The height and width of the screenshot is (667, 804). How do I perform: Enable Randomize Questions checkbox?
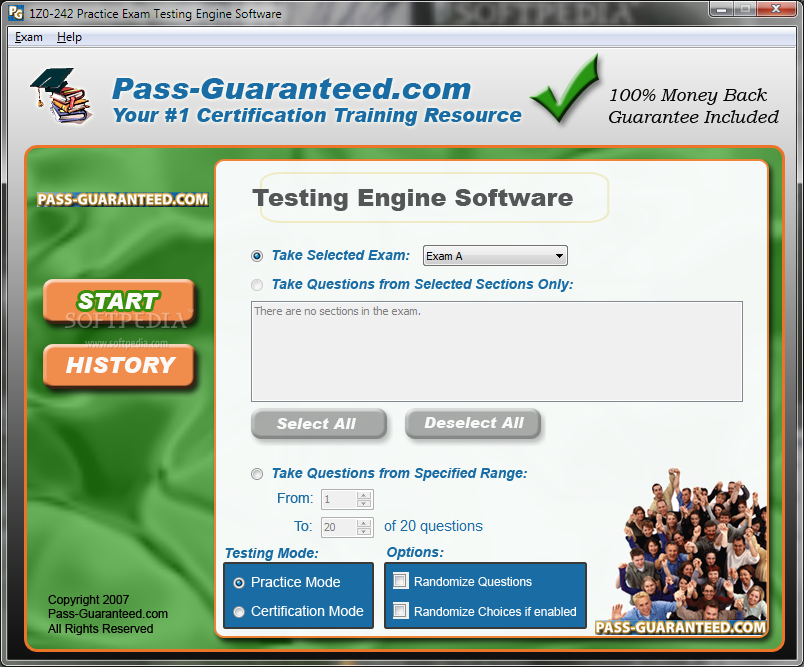click(x=400, y=581)
